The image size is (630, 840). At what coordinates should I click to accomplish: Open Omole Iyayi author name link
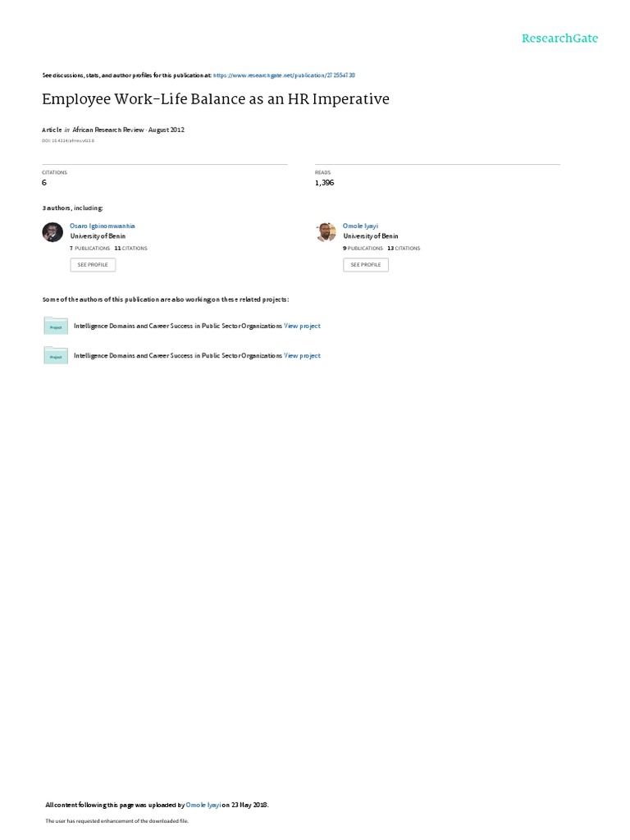point(361,226)
